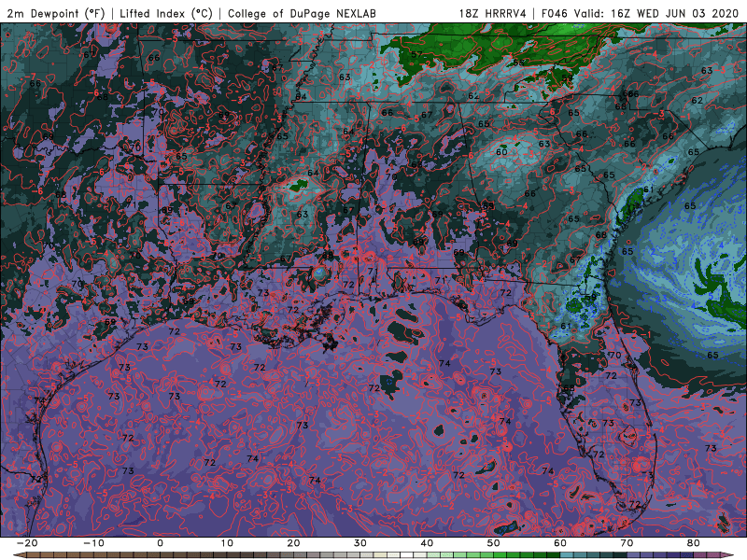Click the '40' label on the color scale
747x560 pixels.
tap(427, 543)
